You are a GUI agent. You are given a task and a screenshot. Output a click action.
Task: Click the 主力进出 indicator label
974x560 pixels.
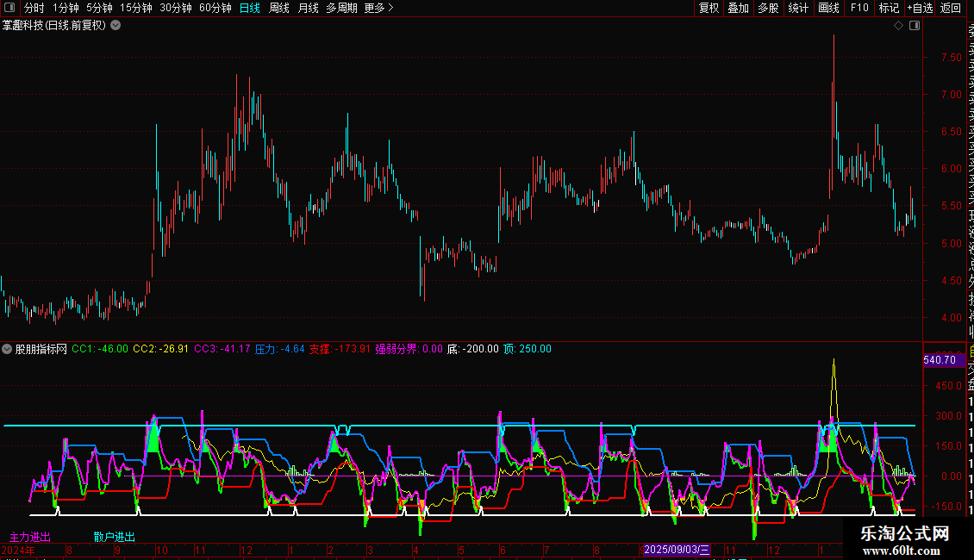[x=30, y=537]
